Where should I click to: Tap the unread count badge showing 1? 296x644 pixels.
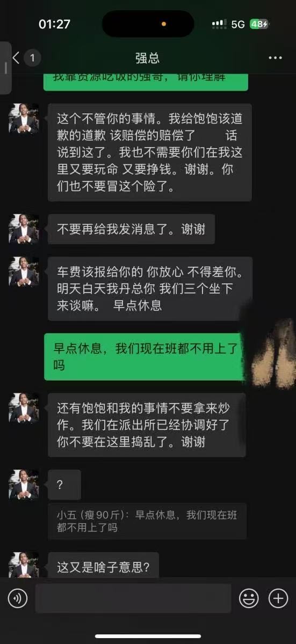click(32, 58)
